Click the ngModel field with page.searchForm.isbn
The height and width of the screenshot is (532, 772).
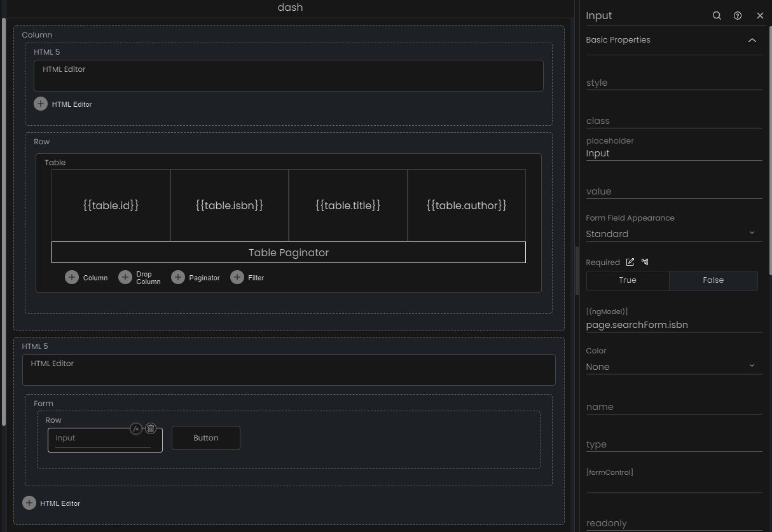[x=674, y=325]
